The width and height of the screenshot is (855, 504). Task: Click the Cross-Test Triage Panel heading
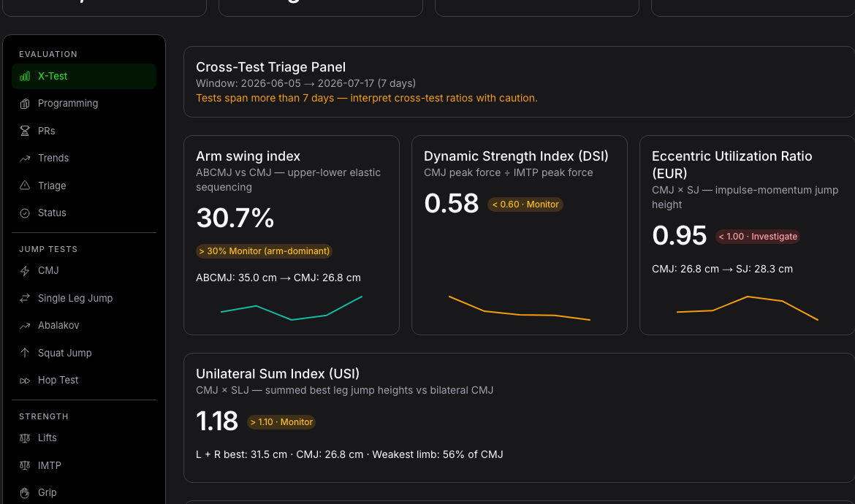point(270,67)
